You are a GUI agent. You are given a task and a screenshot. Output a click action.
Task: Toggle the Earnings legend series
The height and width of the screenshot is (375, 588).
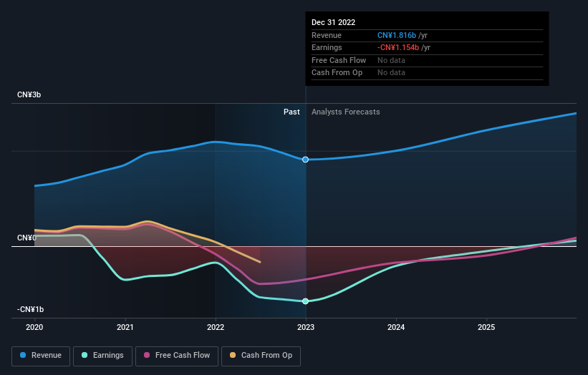102,356
